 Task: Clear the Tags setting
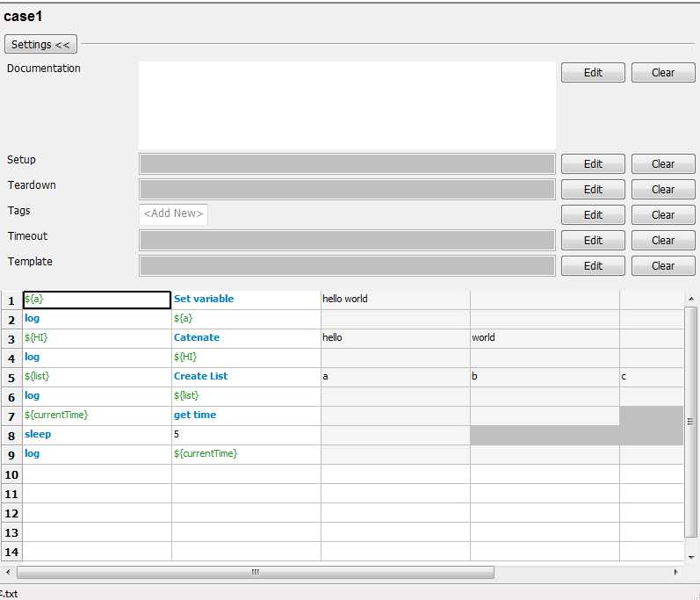663,214
